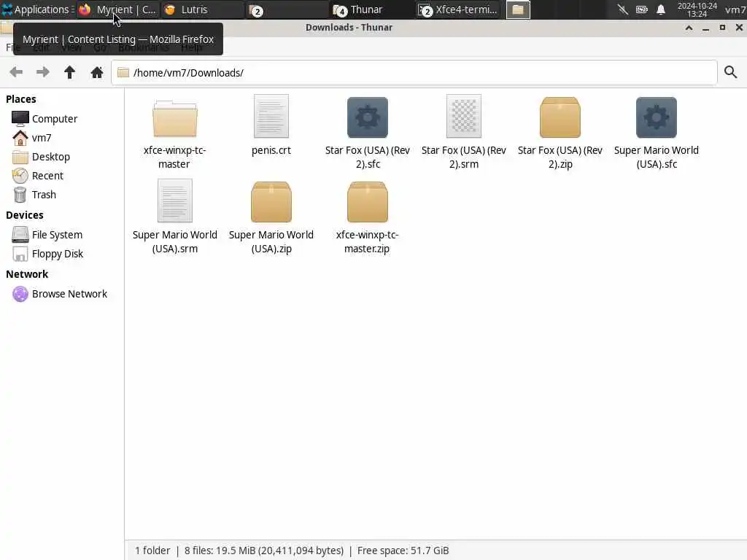Screen dimensions: 747x560
Task: Click the /home/vm7/Downloads/ location bar
Action: point(414,72)
